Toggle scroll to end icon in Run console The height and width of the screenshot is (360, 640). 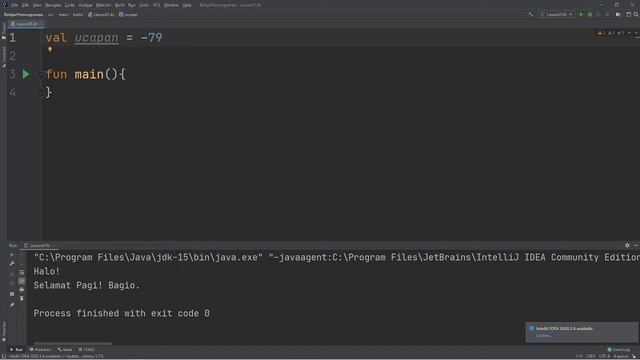[22, 281]
